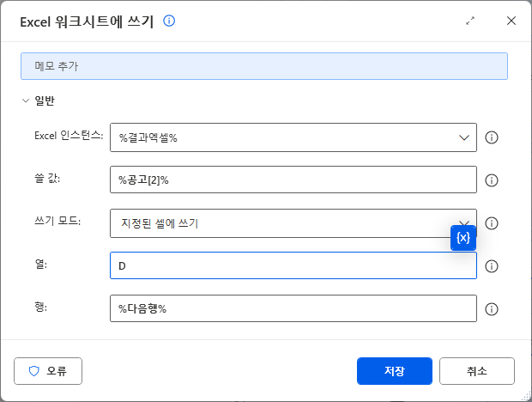532x402 pixels.
Task: Show info for 쓸 값 field
Action: click(x=492, y=180)
